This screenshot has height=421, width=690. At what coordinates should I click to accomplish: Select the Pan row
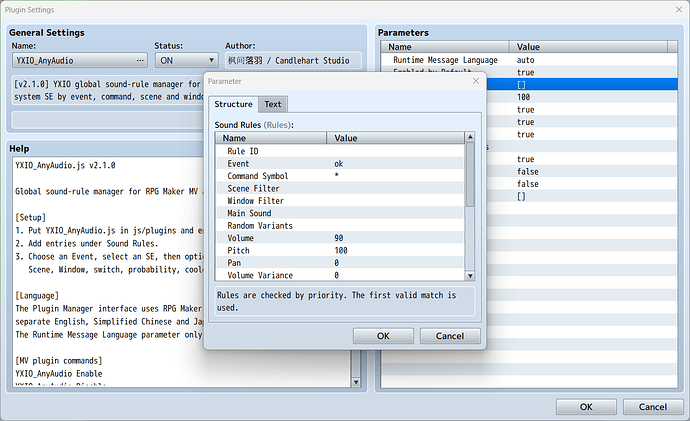[340, 263]
